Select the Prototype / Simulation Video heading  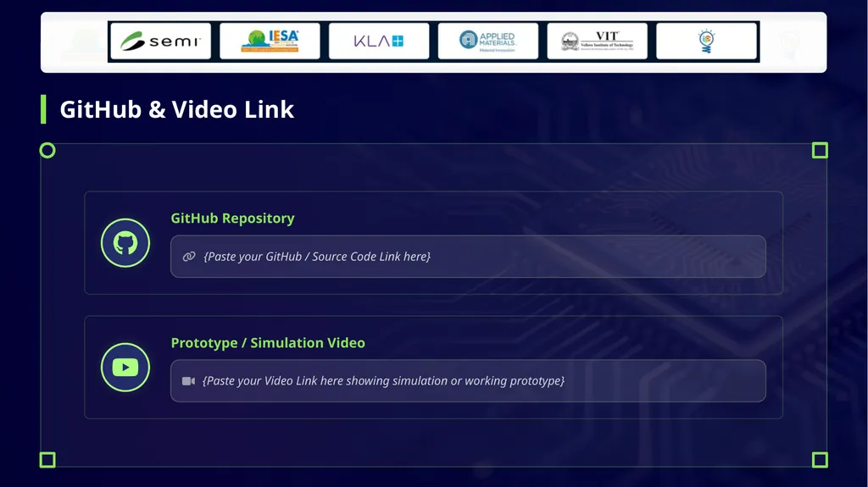point(268,342)
